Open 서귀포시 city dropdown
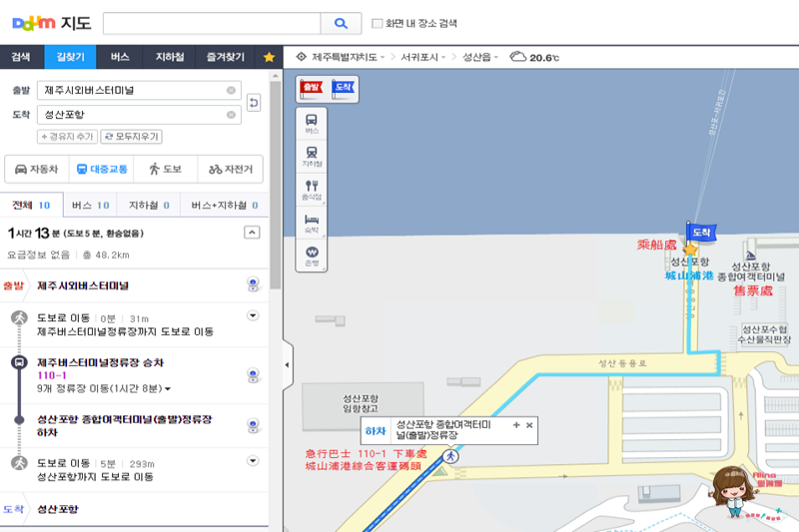Screen dimensions: 799x532 [x=422, y=57]
